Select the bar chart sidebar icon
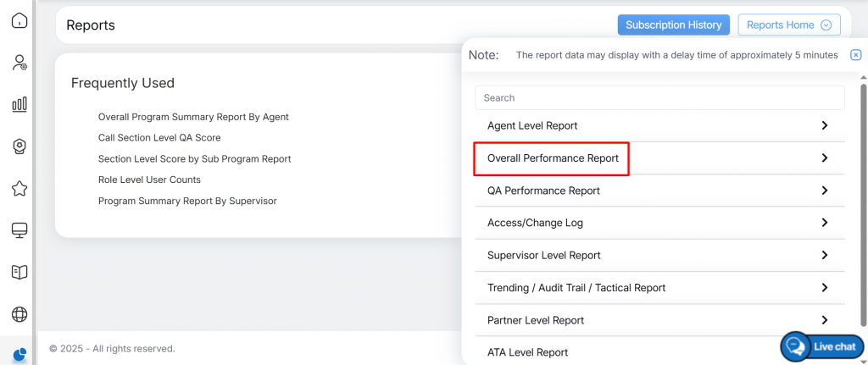Screen dimensions: 868x365 (x=19, y=104)
